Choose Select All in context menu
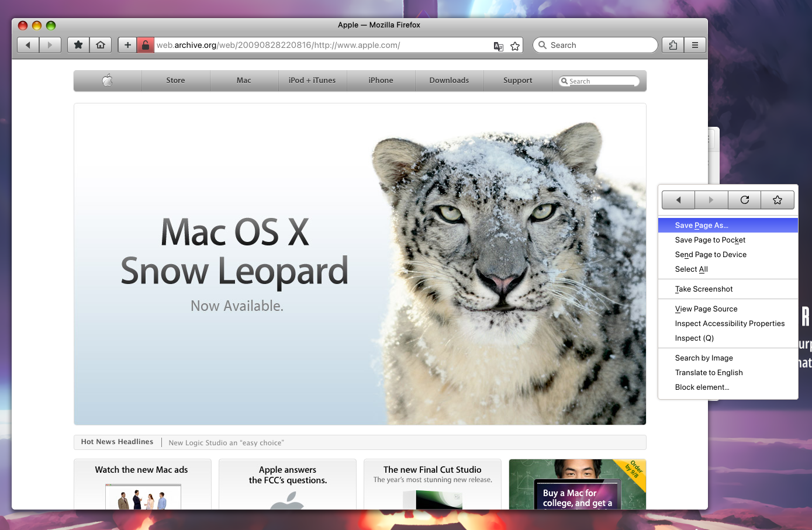Screen dimensions: 812x530 click(728, 269)
